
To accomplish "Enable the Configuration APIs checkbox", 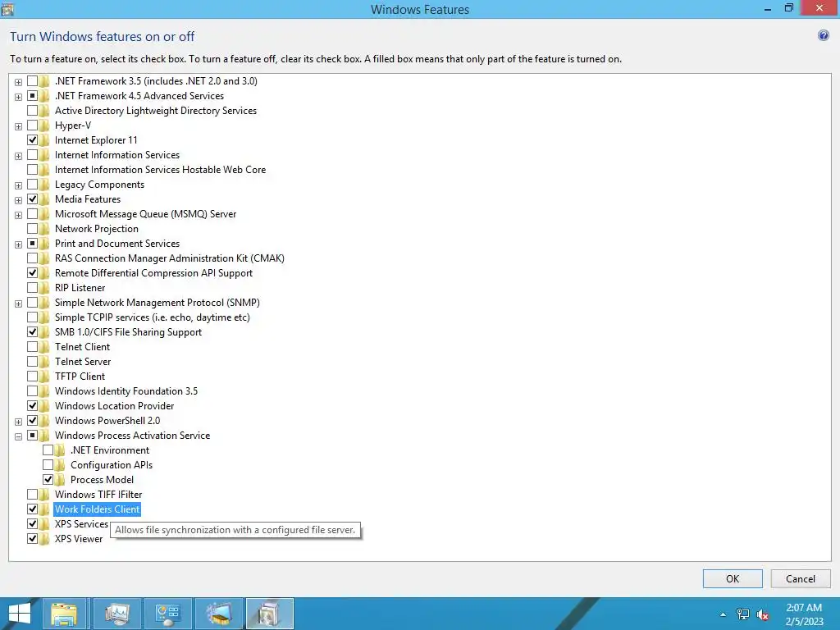I will 48,464.
